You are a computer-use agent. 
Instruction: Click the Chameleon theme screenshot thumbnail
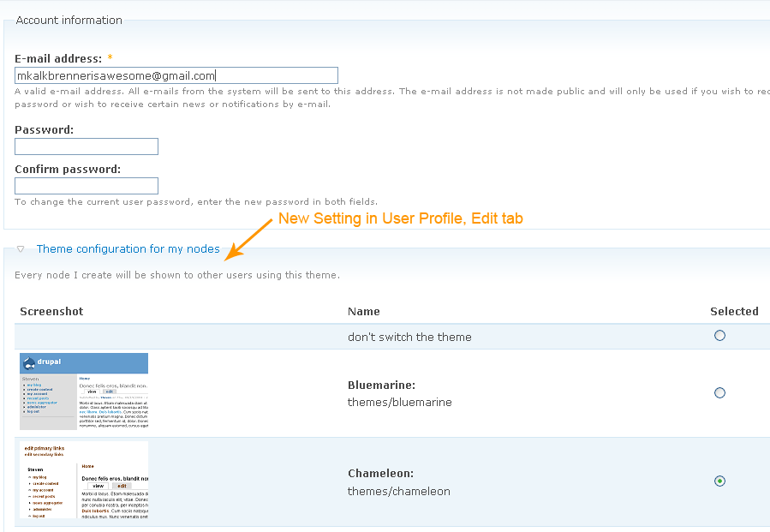[84, 480]
